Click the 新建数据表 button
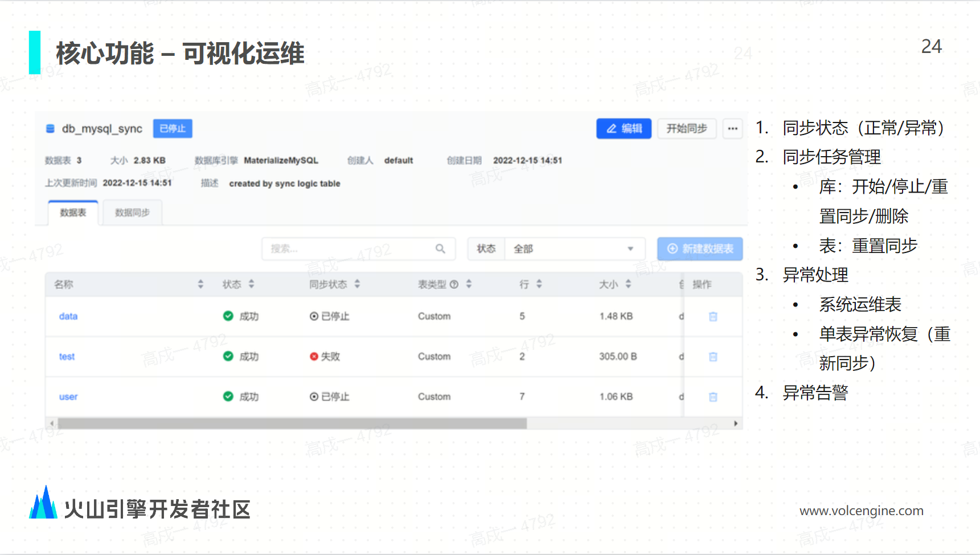This screenshot has width=980, height=555. (700, 249)
